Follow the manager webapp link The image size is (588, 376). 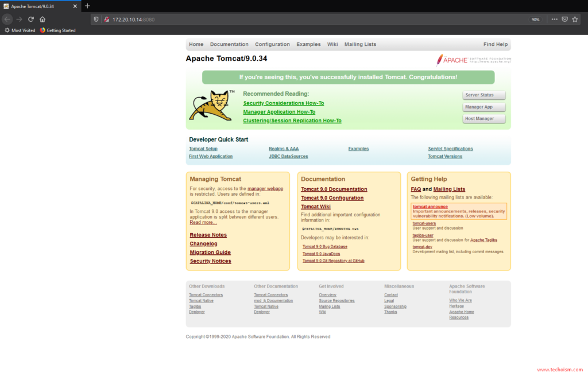point(265,188)
